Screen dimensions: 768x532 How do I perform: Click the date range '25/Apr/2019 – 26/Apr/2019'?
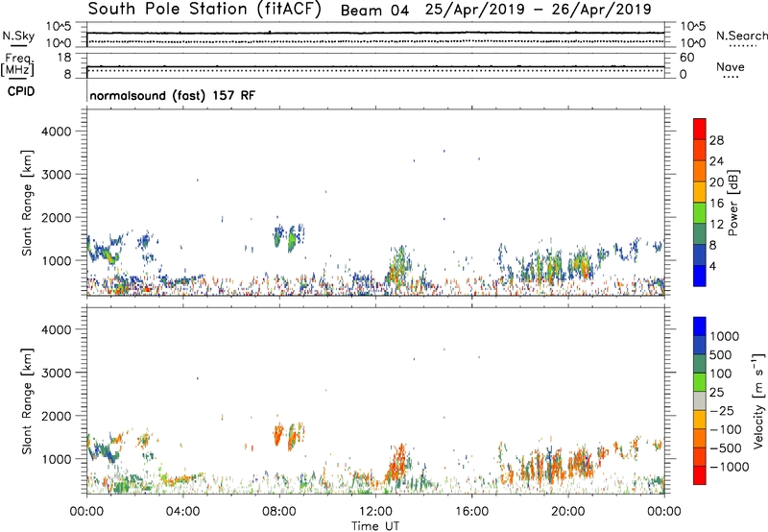(x=538, y=10)
